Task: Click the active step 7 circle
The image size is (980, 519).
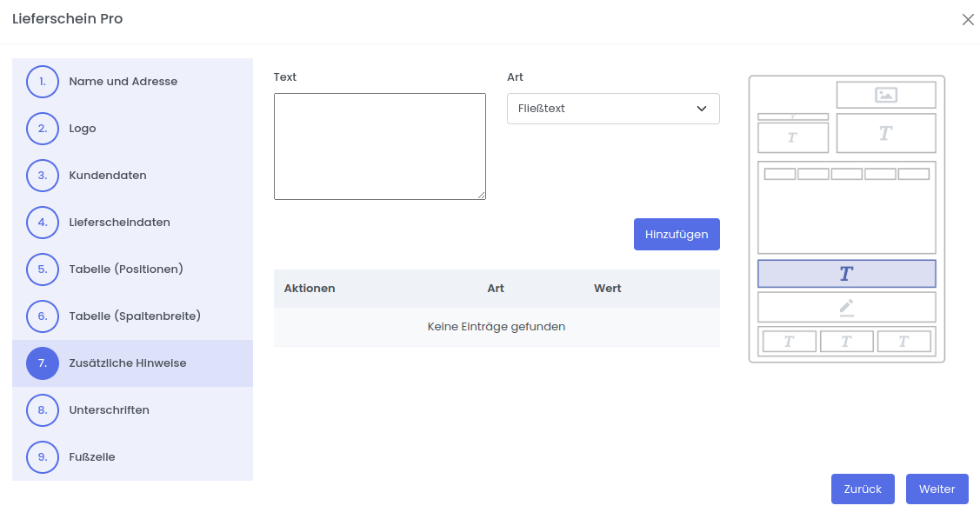Action: coord(43,363)
